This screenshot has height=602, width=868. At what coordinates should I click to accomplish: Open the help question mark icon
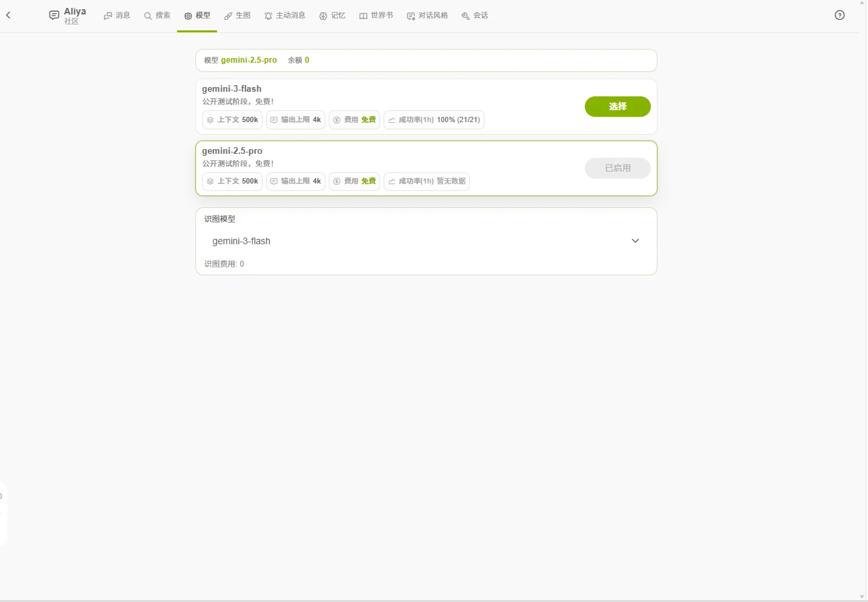840,15
